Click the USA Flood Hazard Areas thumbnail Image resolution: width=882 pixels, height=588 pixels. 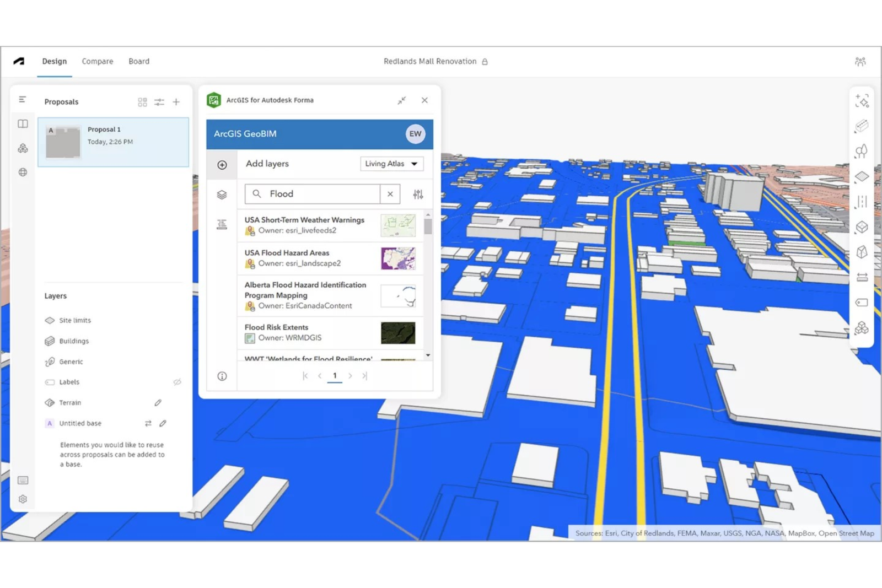(x=398, y=258)
